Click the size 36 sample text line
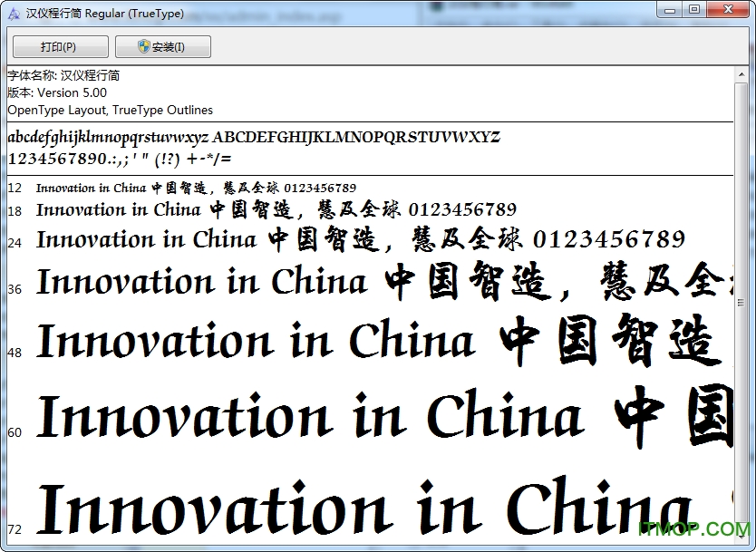The height and width of the screenshot is (552, 756). pos(384,282)
